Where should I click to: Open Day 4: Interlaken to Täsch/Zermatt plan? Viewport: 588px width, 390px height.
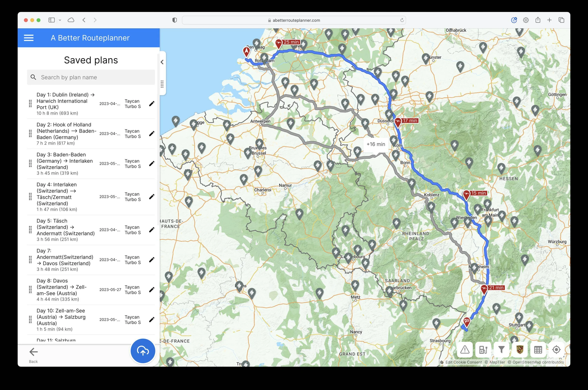coord(91,197)
